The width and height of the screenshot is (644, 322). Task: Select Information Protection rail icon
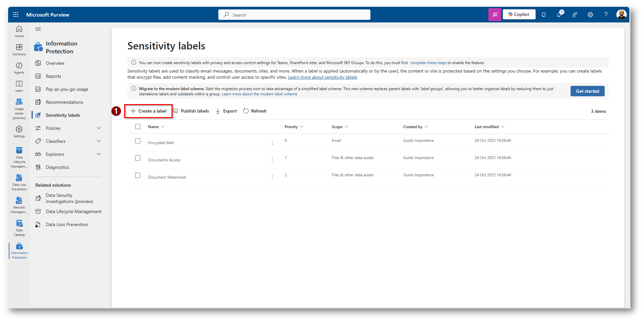click(x=19, y=251)
